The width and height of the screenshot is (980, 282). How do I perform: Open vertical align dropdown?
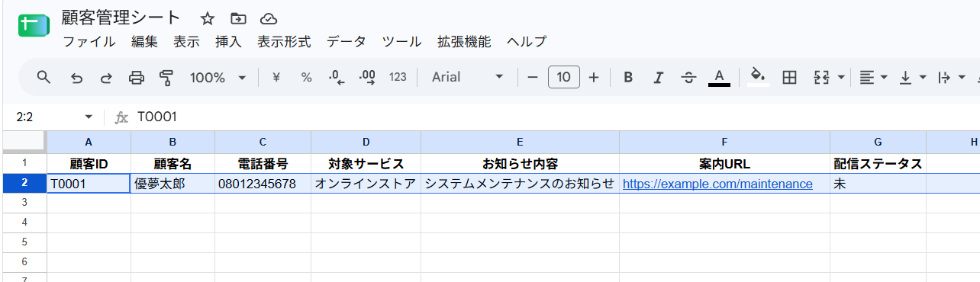click(912, 77)
